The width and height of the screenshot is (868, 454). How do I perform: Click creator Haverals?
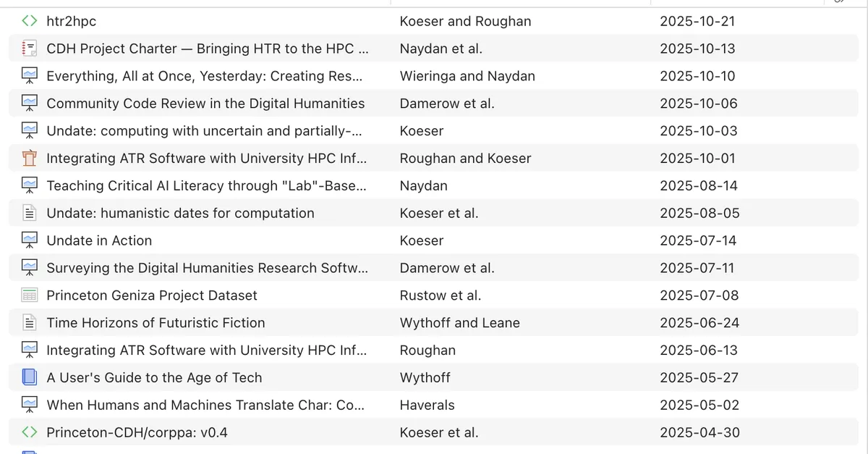point(427,405)
